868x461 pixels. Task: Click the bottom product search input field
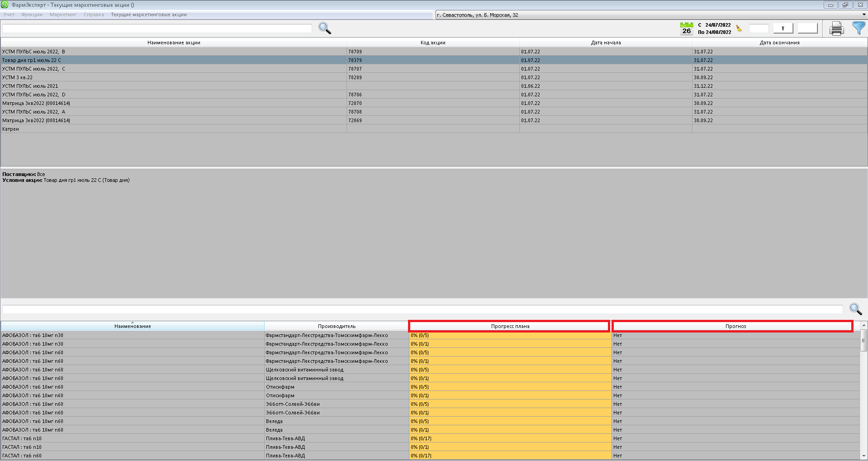pyautogui.click(x=422, y=309)
